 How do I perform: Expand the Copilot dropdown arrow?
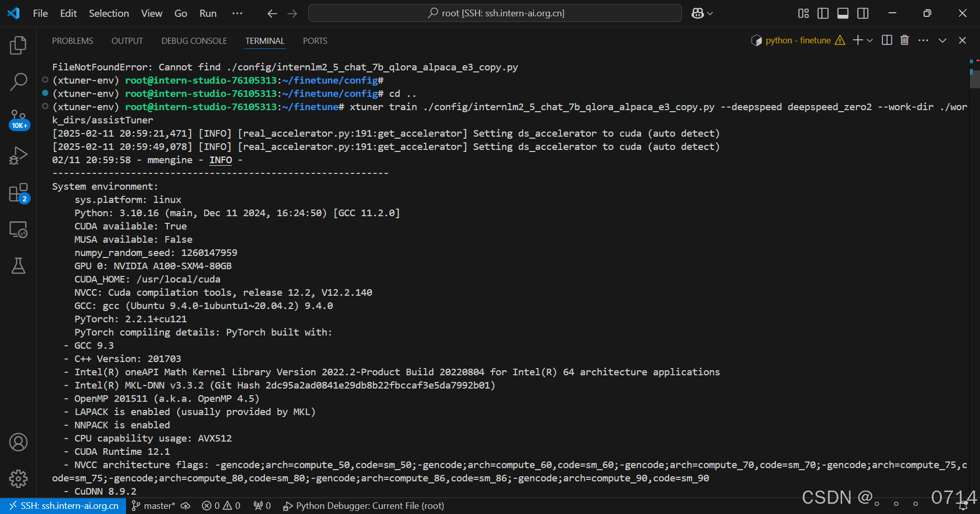point(710,14)
